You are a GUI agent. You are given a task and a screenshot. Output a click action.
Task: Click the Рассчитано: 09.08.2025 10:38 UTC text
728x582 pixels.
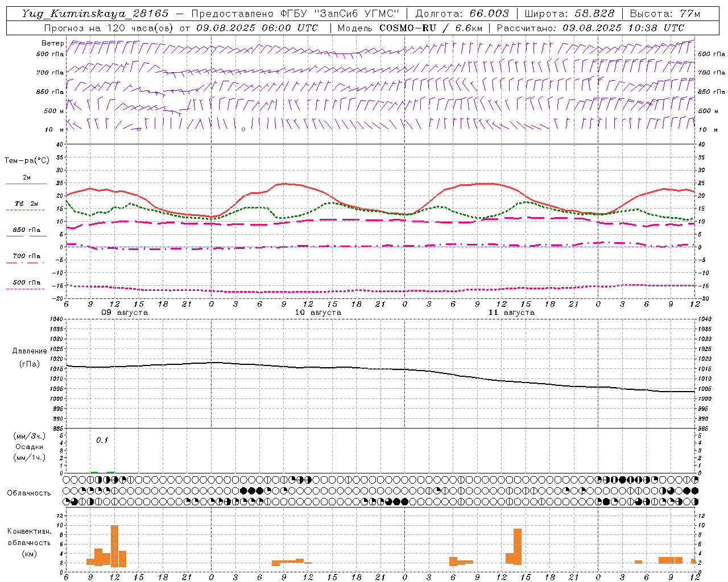pyautogui.click(x=590, y=28)
